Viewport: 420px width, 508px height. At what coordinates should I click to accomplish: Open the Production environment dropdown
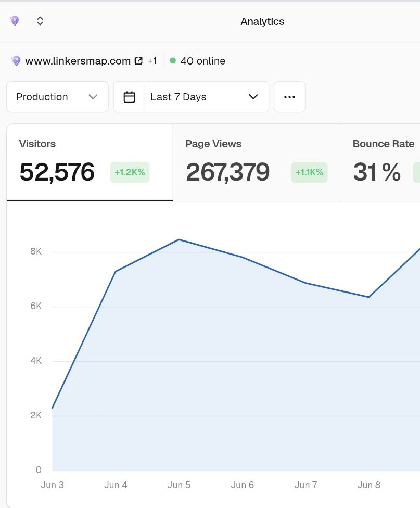click(57, 97)
